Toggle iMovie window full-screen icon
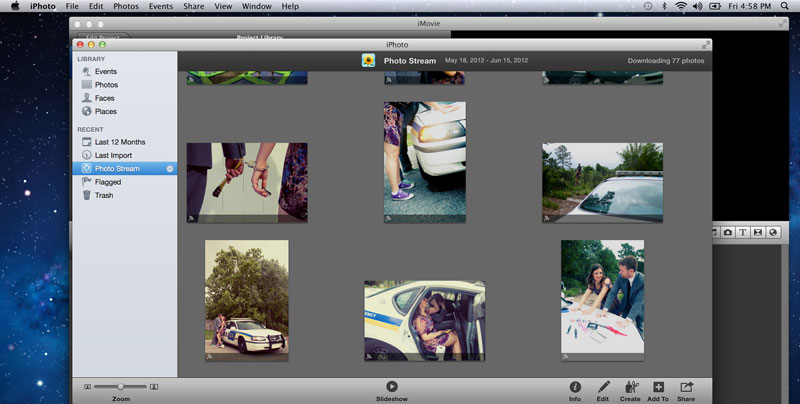800x404 pixels. (782, 23)
